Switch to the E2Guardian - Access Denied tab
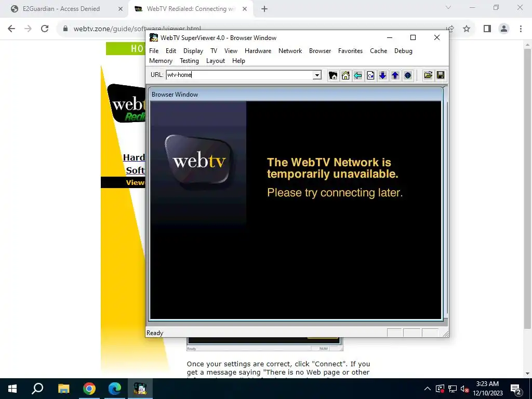This screenshot has width=532, height=399. 61,9
